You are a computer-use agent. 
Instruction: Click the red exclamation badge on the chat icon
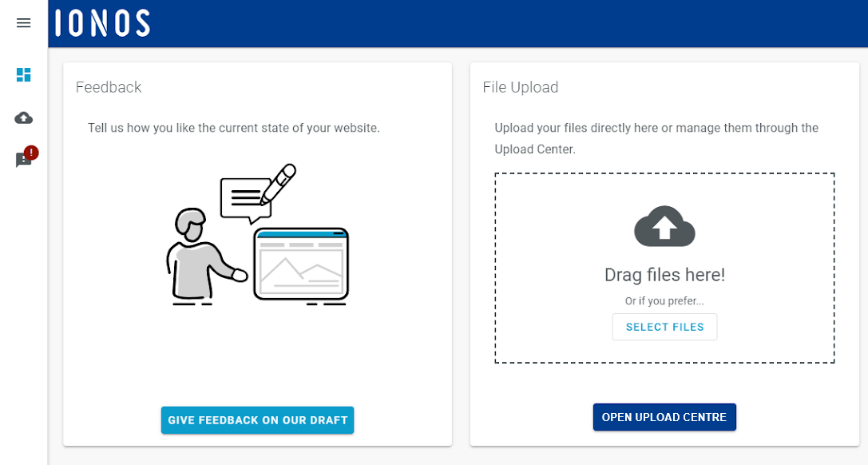coord(30,151)
